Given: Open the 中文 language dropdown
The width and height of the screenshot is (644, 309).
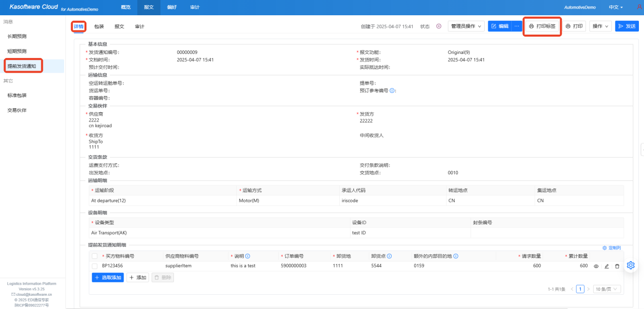Looking at the screenshot, I should tap(616, 7).
